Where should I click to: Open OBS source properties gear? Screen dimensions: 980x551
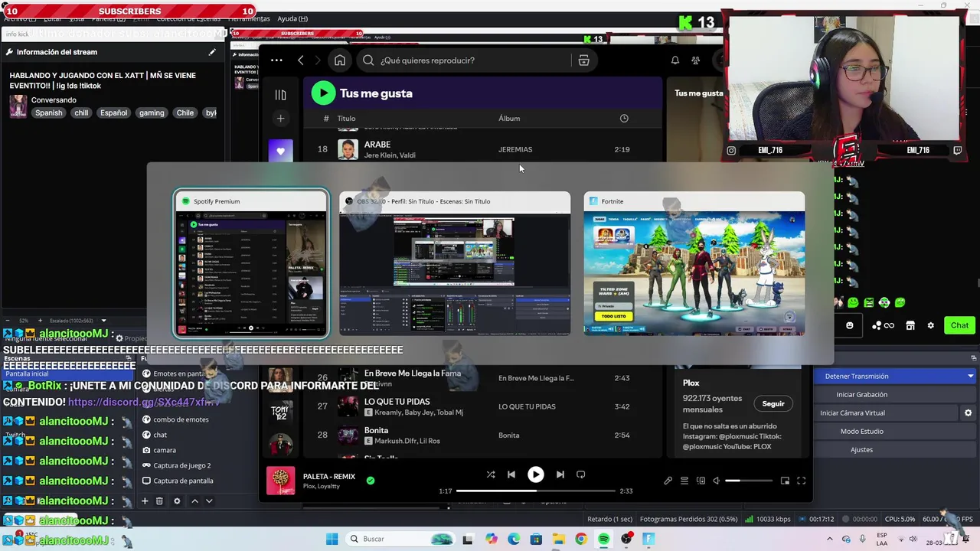(177, 500)
